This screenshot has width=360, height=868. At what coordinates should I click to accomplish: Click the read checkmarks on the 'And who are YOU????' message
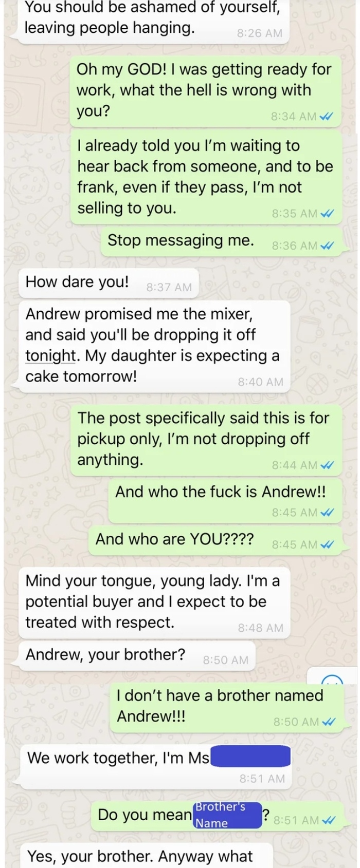point(327,544)
